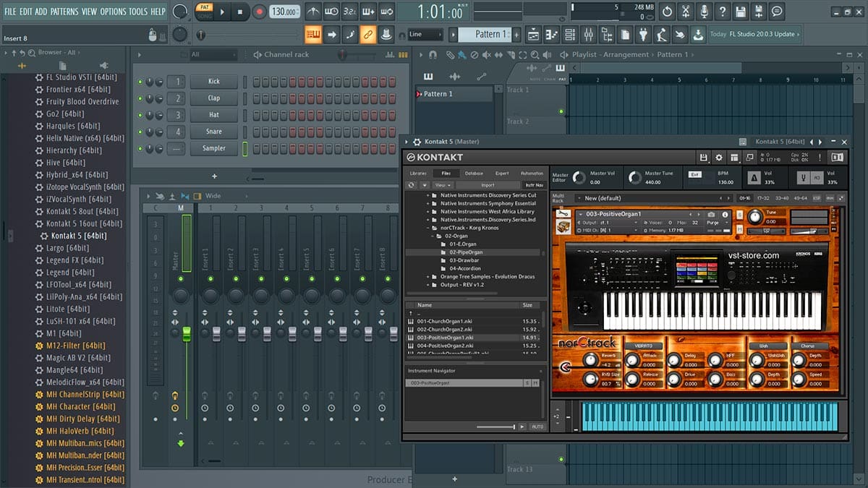Toggle the metronome in the top toolbar
Viewport: 868px width, 488px height.
[313, 12]
